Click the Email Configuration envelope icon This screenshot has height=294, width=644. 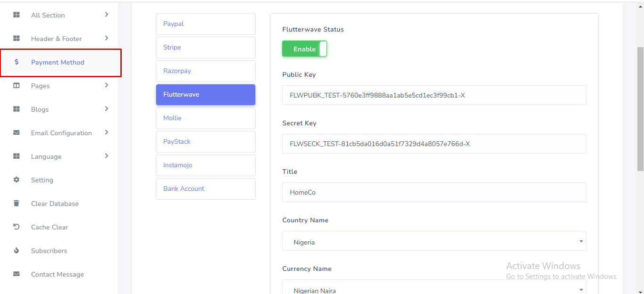tap(17, 133)
